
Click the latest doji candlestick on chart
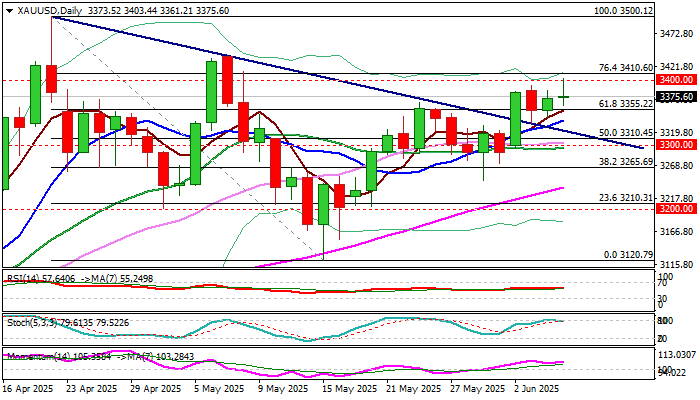(x=563, y=96)
